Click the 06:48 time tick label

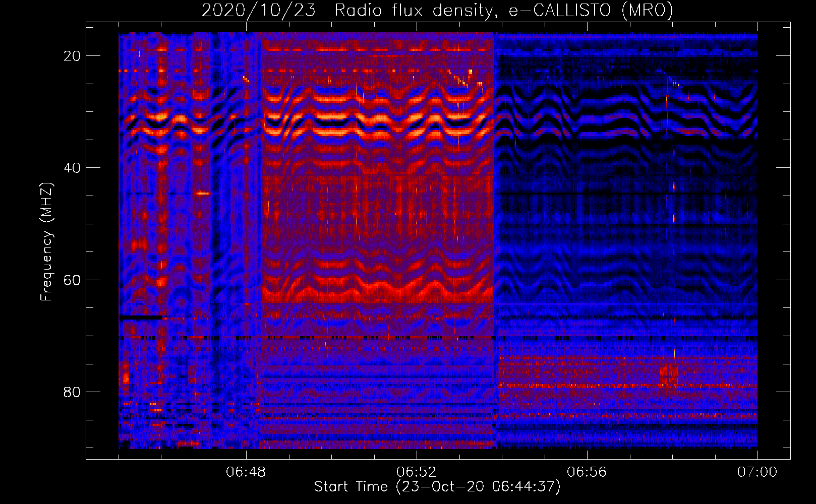point(246,472)
